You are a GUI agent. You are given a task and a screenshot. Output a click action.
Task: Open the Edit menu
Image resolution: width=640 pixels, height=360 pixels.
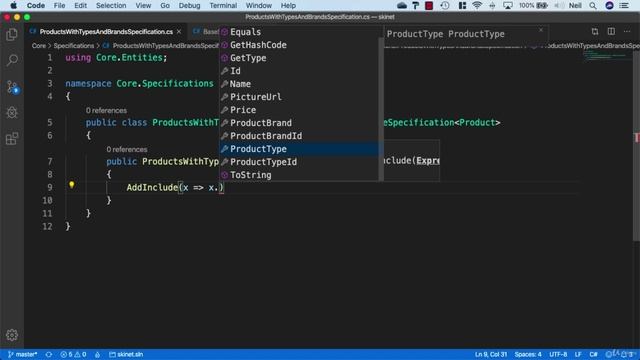click(80, 5)
